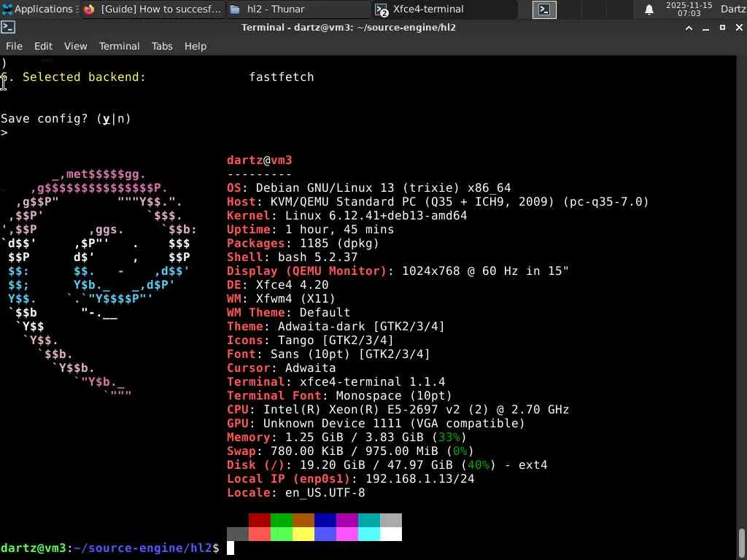The height and width of the screenshot is (560, 747).
Task: Click the 'Display (QEMU Monitor)' line
Action: 398,271
